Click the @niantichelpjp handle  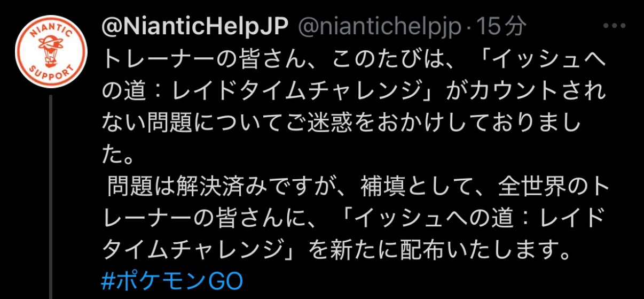[379, 26]
